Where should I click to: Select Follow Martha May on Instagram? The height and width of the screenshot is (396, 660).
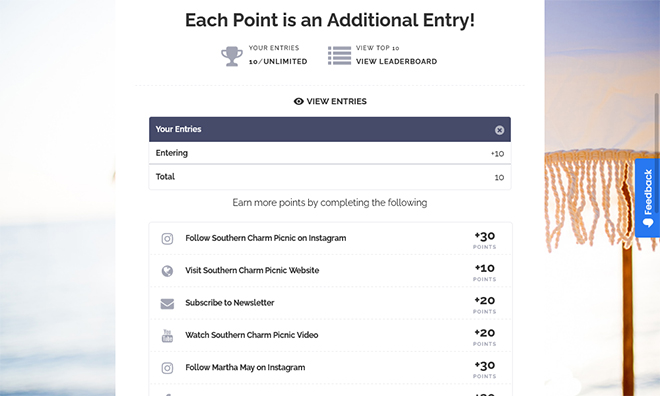tap(330, 368)
